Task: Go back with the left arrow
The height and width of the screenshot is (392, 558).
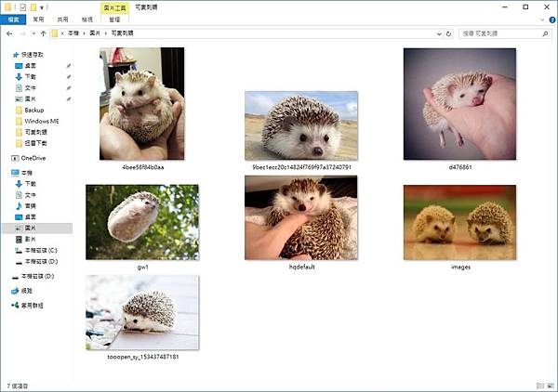Action: [9, 33]
